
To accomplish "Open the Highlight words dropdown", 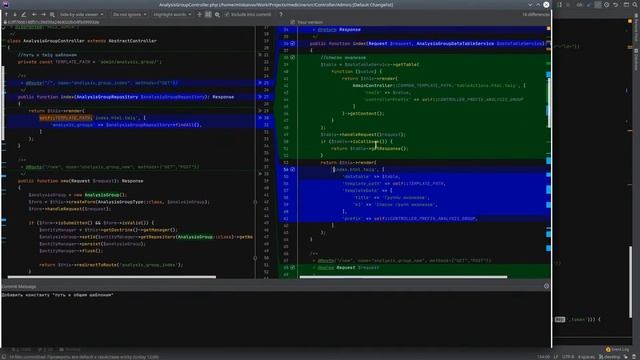I will [x=172, y=14].
